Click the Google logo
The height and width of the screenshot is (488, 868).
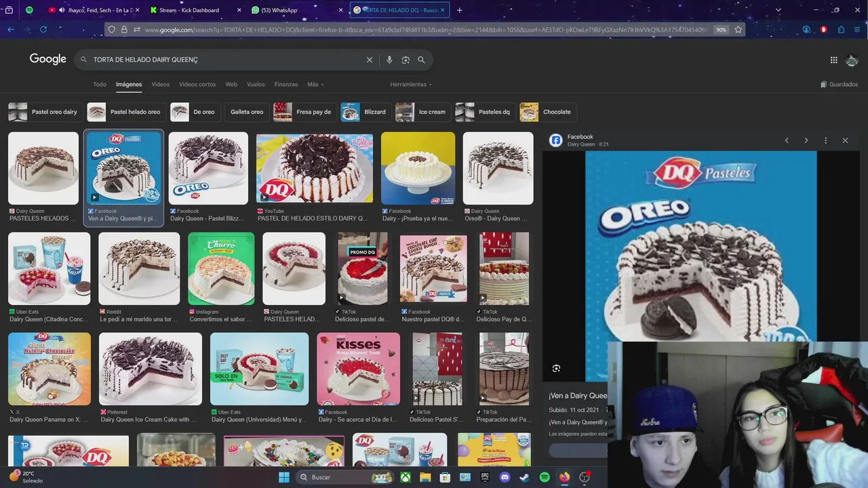[x=48, y=59]
